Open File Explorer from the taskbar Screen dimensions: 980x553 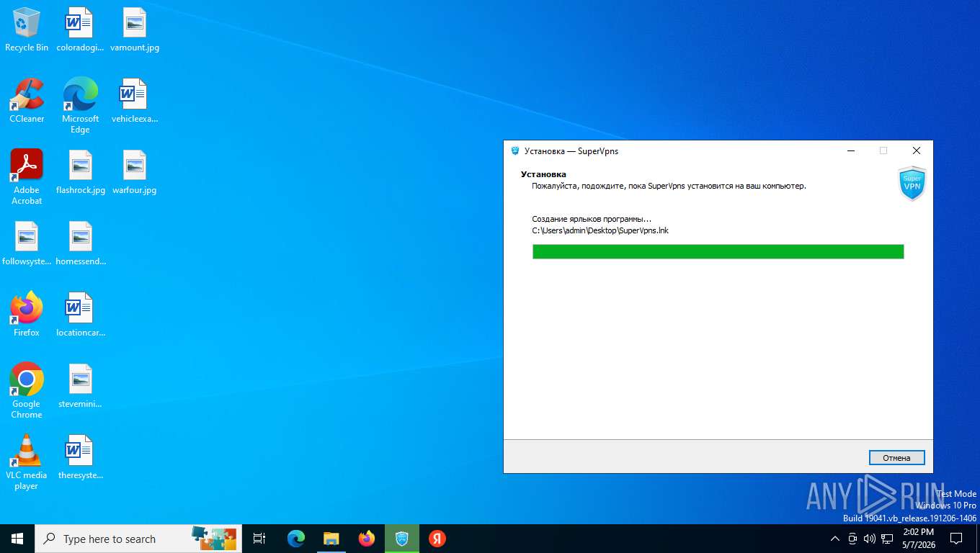pos(331,539)
